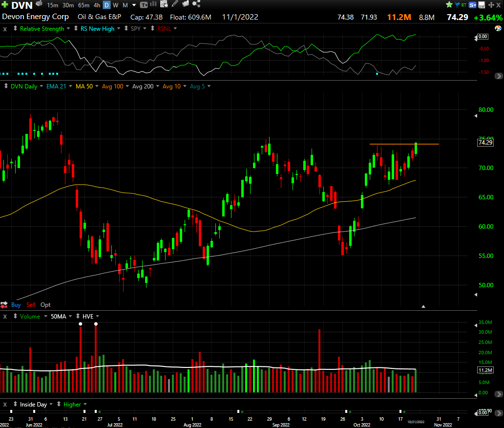This screenshot has height=428, width=504.
Task: Click the reorder arrows before DVN Daily
Action: pyautogui.click(x=6, y=86)
